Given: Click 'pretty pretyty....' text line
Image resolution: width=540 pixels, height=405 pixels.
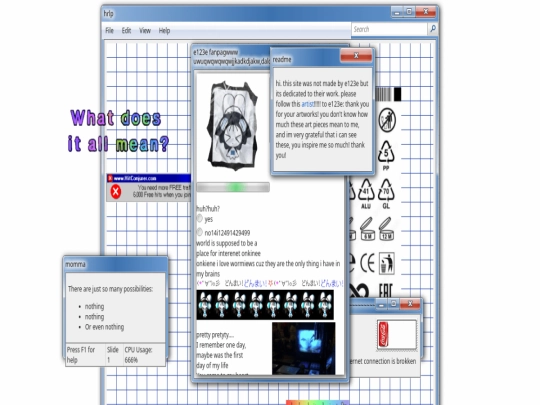Looking at the screenshot, I should [215, 335].
